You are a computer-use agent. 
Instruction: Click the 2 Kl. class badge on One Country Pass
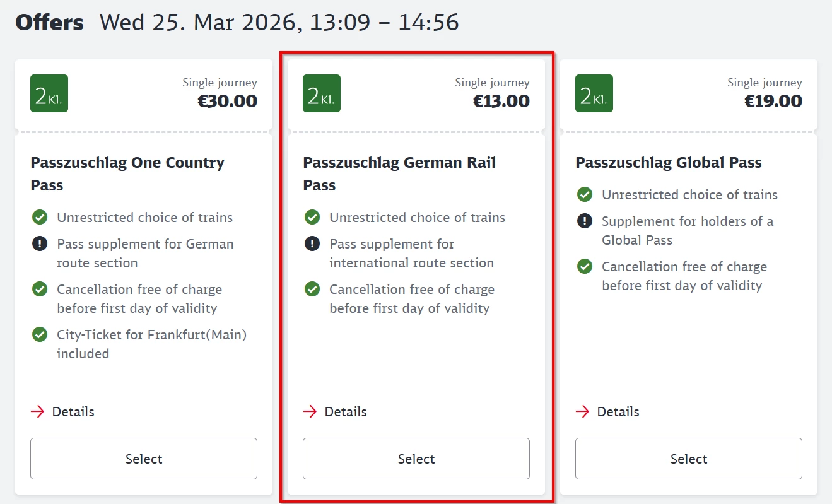coord(49,93)
